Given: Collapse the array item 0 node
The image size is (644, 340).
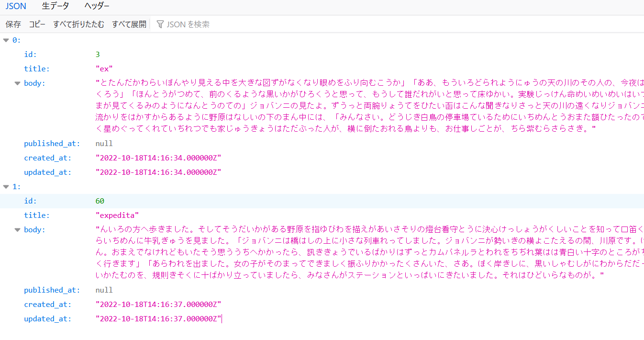Looking at the screenshot, I should pos(6,40).
